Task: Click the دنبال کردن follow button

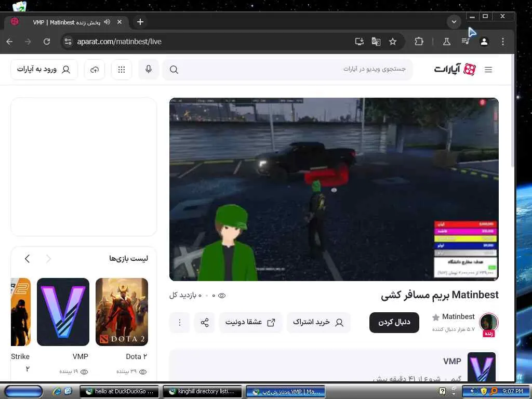Action: pos(394,322)
